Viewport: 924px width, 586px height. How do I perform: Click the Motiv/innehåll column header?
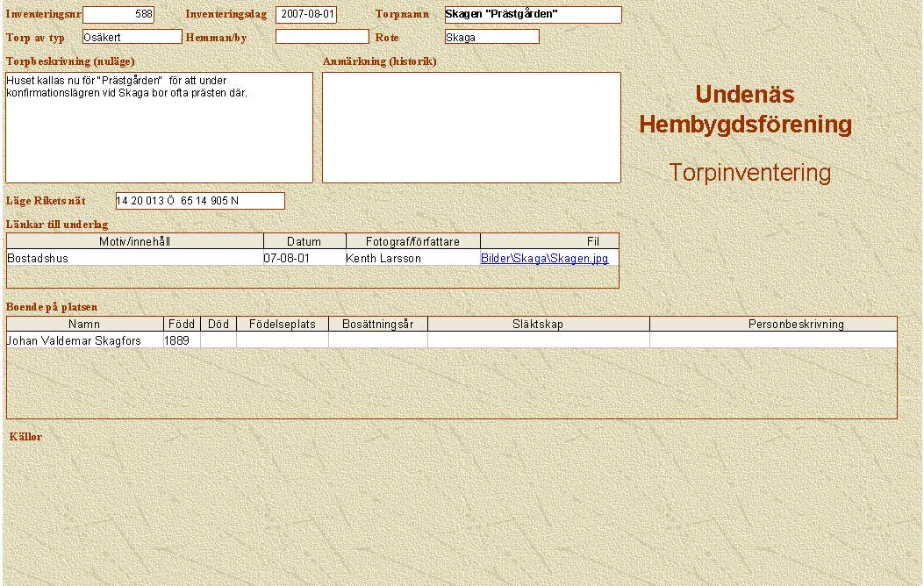click(x=135, y=241)
